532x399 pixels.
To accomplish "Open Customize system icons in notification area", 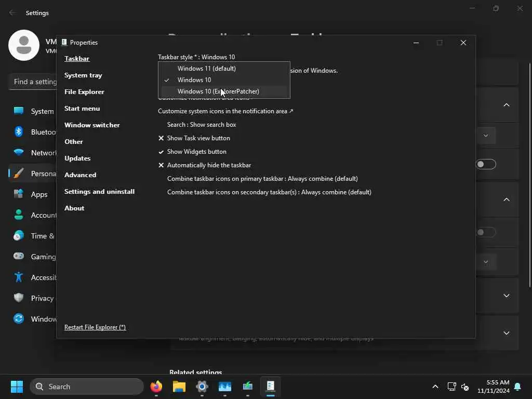I will click(225, 111).
